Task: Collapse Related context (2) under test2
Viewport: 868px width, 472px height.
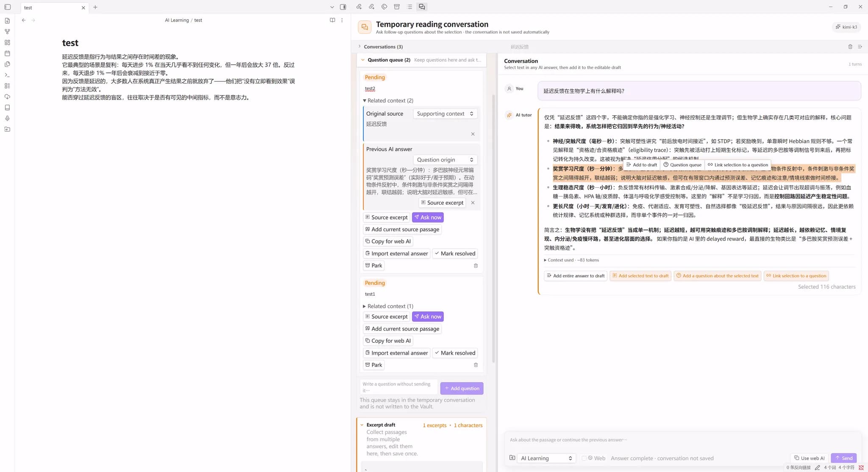Action: click(387, 100)
